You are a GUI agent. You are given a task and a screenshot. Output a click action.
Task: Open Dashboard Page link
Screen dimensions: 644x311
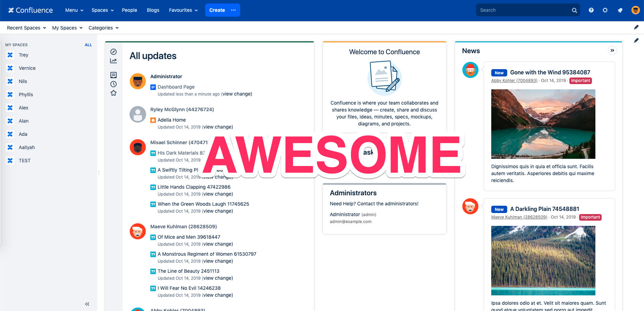(176, 87)
